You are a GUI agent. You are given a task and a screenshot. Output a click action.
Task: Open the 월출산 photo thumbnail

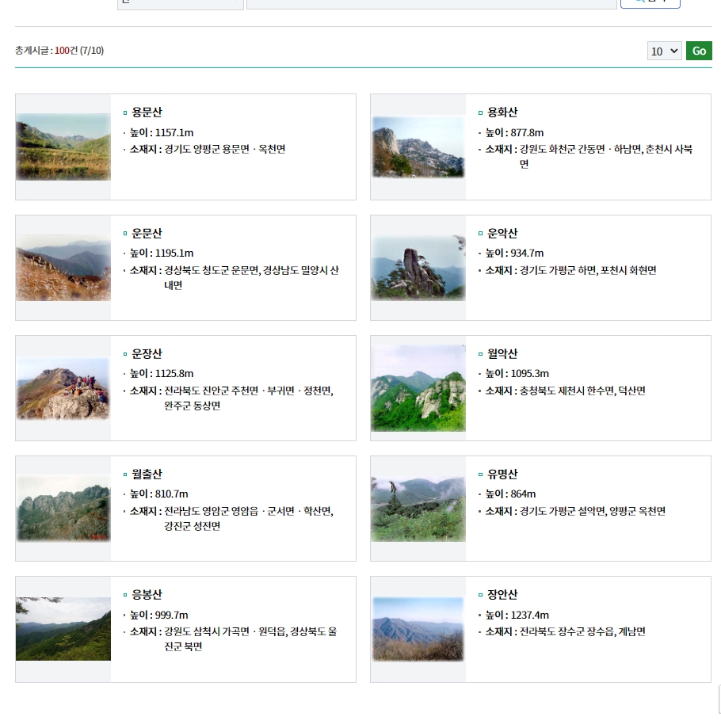tap(63, 509)
